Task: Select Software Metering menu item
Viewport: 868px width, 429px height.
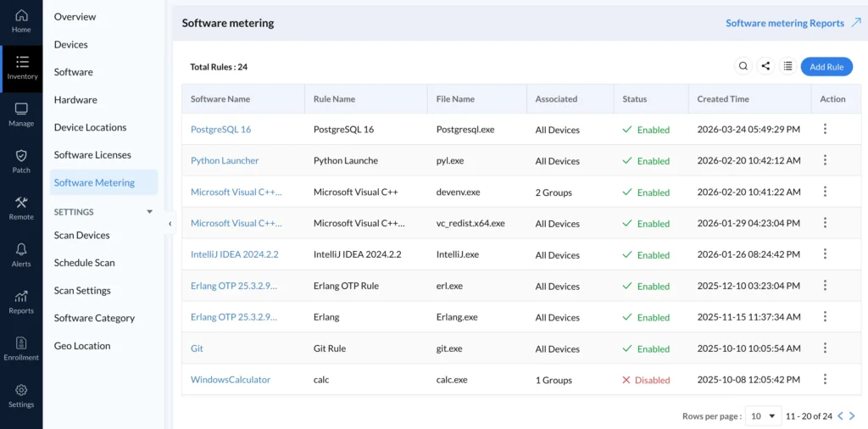Action: 103,182
